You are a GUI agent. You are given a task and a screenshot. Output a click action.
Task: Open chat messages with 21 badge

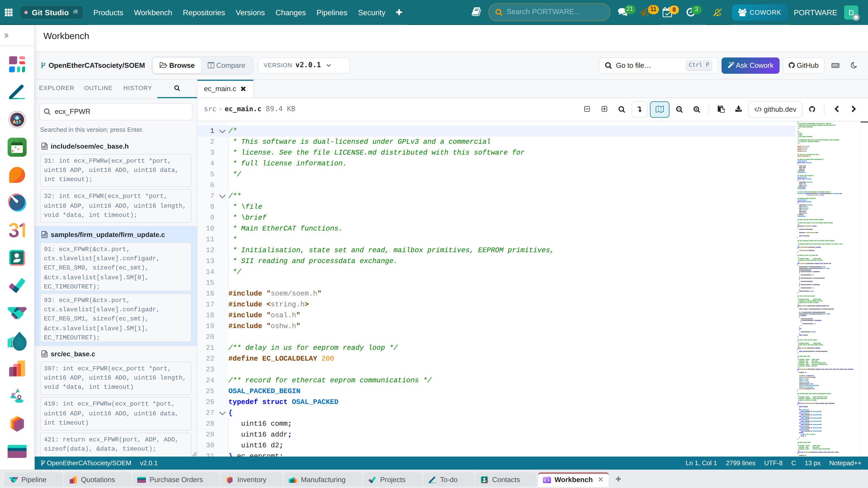pyautogui.click(x=622, y=12)
